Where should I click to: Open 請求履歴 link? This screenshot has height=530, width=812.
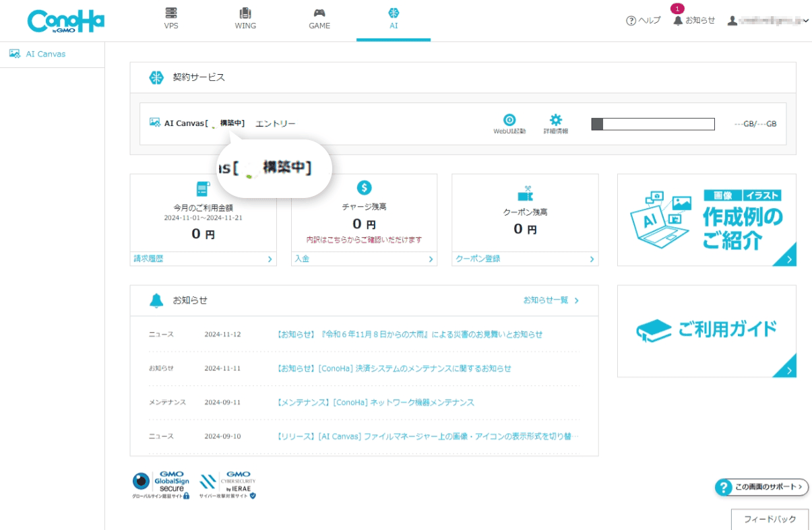[148, 259]
